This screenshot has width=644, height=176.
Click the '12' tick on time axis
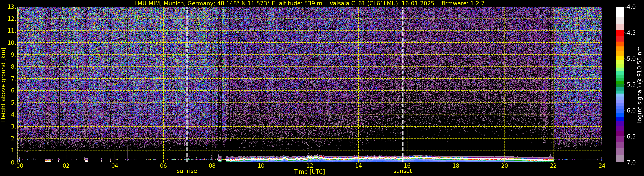pos(310,166)
